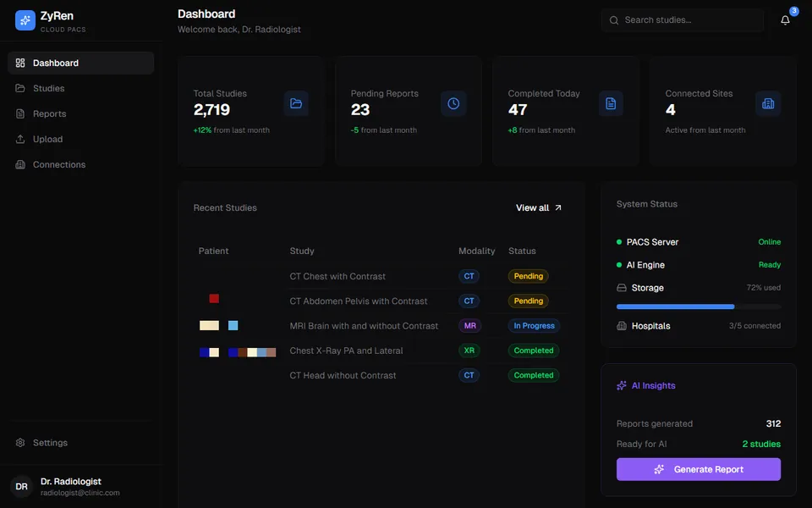Click the Connected Sites building icon
Screen dimensions: 812x508
pyautogui.click(x=768, y=103)
